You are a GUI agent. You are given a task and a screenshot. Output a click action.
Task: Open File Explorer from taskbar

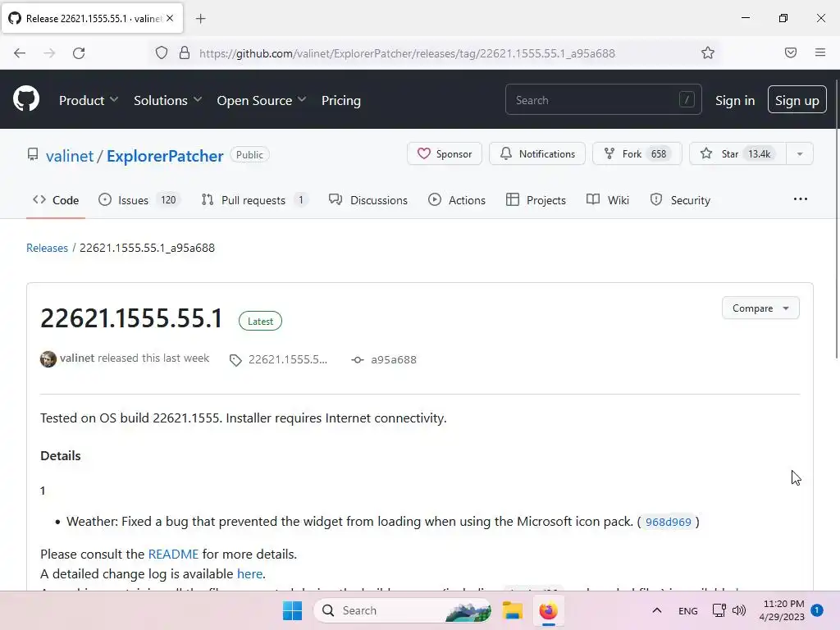512,610
